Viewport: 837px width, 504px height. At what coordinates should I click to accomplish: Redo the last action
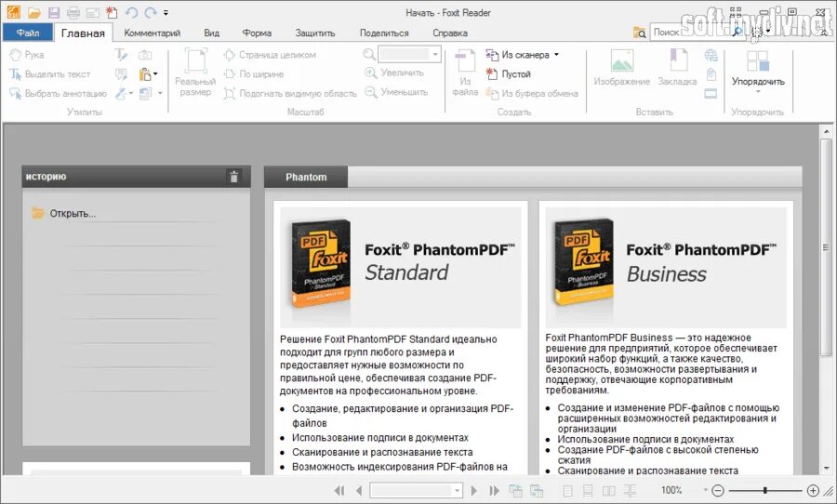[x=151, y=12]
